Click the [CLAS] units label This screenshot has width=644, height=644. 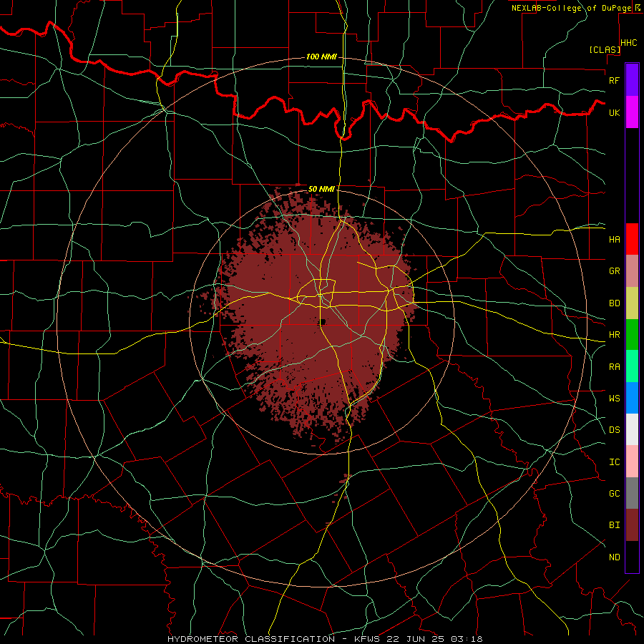coord(605,49)
